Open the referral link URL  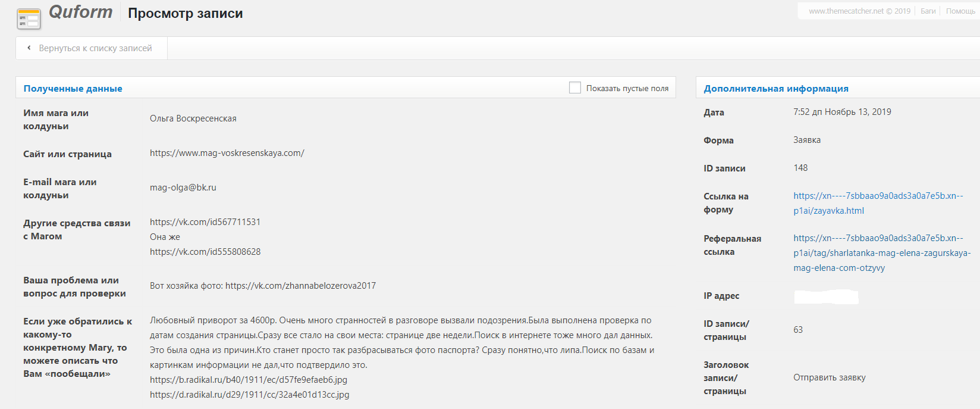tap(881, 253)
